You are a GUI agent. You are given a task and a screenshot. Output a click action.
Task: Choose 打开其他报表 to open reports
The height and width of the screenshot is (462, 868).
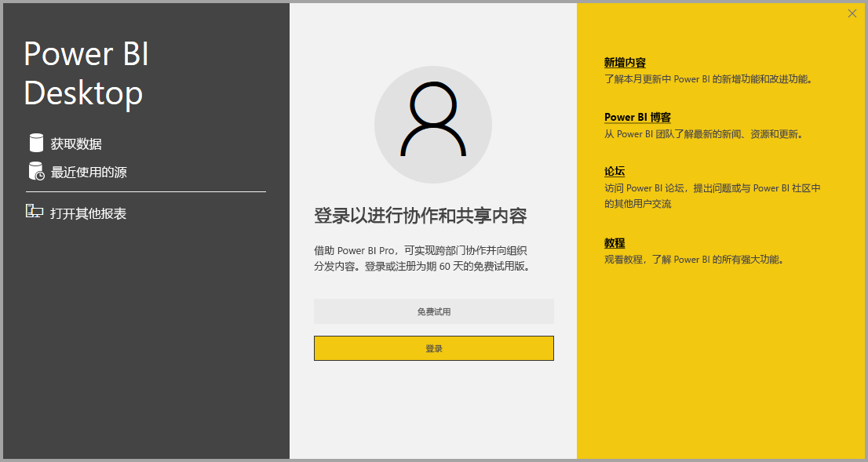tap(89, 213)
